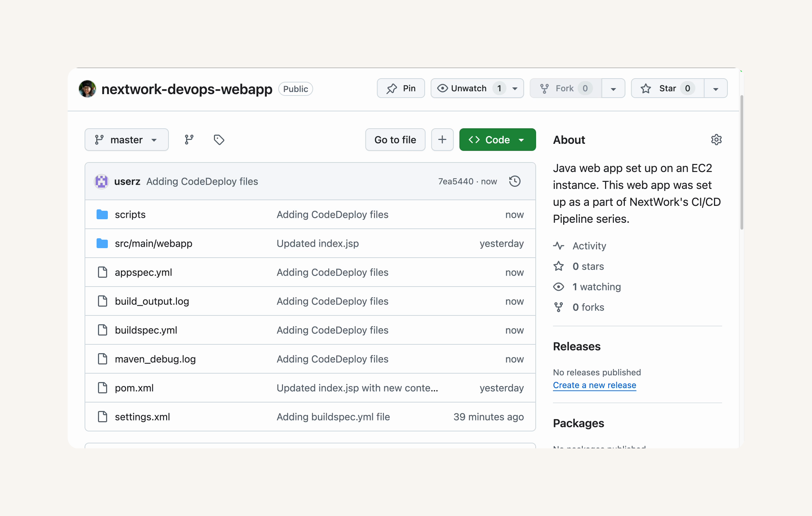The height and width of the screenshot is (516, 812).
Task: Click the buildspec.yml file icon
Action: 103,330
